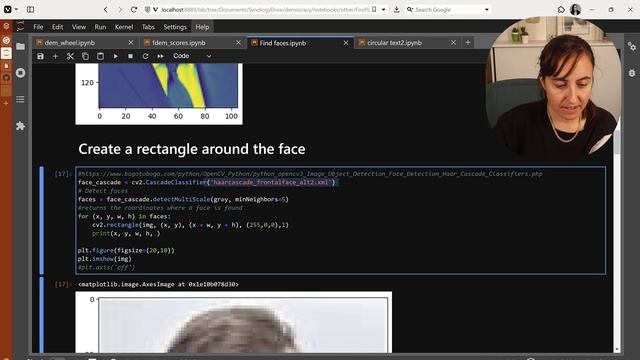The width and height of the screenshot is (640, 360).
Task: Go forward in browser history
Action: (x=120, y=9)
